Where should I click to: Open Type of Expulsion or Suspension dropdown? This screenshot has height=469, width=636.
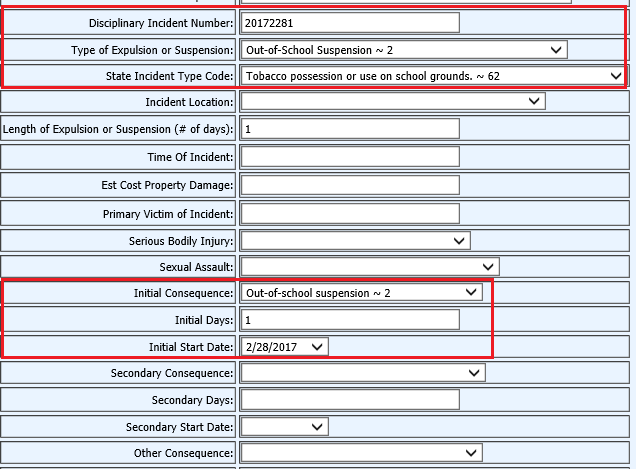(x=404, y=50)
